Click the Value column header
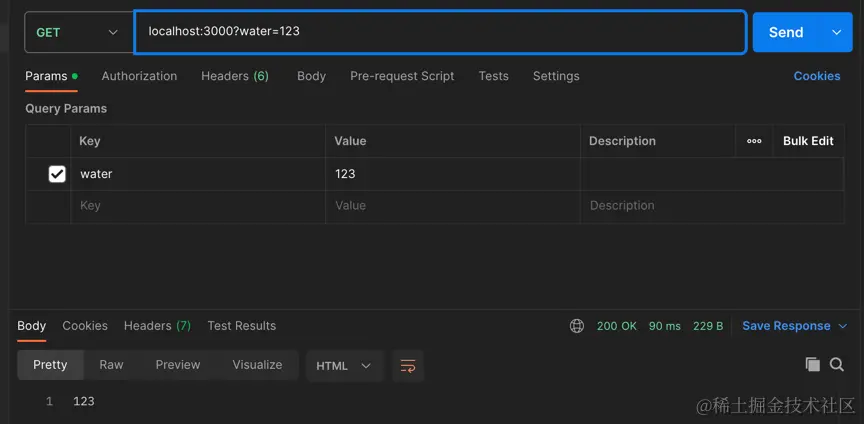Viewport: 864px width, 424px height. click(x=350, y=141)
